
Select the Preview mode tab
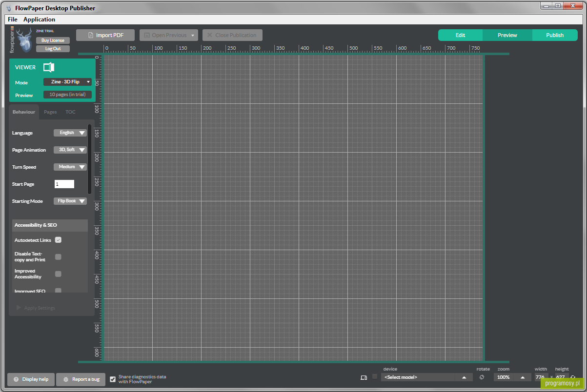(507, 35)
